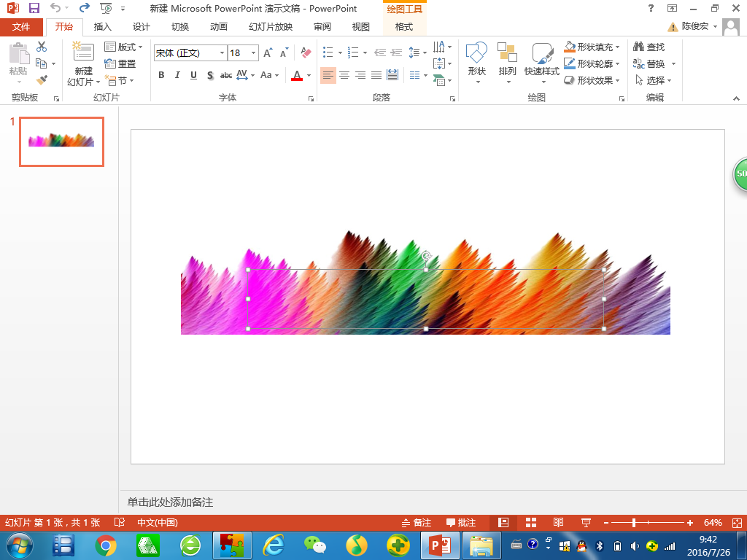This screenshot has width=747, height=560.
Task: Open the spell check icon in the status bar
Action: coord(119,522)
